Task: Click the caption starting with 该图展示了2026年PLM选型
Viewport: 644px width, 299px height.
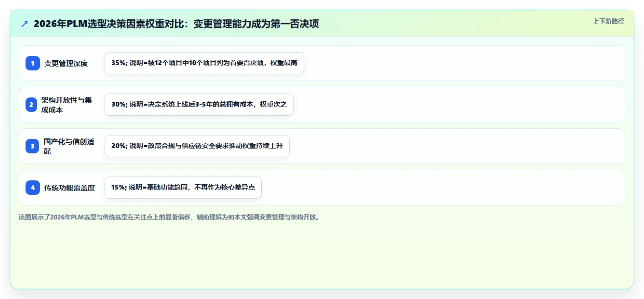Action: [x=169, y=217]
